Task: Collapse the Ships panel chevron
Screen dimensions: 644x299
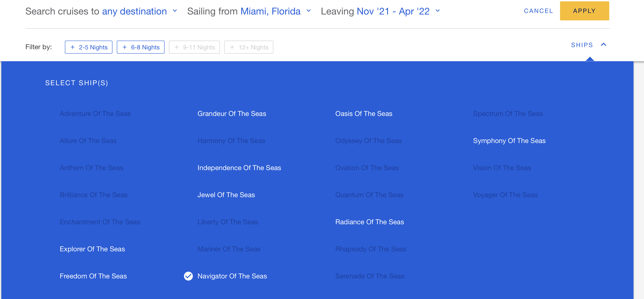Action: pyautogui.click(x=604, y=45)
